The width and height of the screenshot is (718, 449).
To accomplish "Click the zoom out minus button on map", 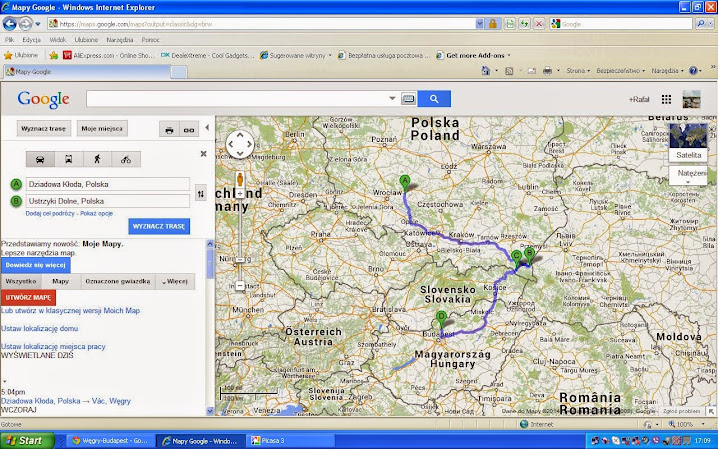I will pyautogui.click(x=240, y=286).
